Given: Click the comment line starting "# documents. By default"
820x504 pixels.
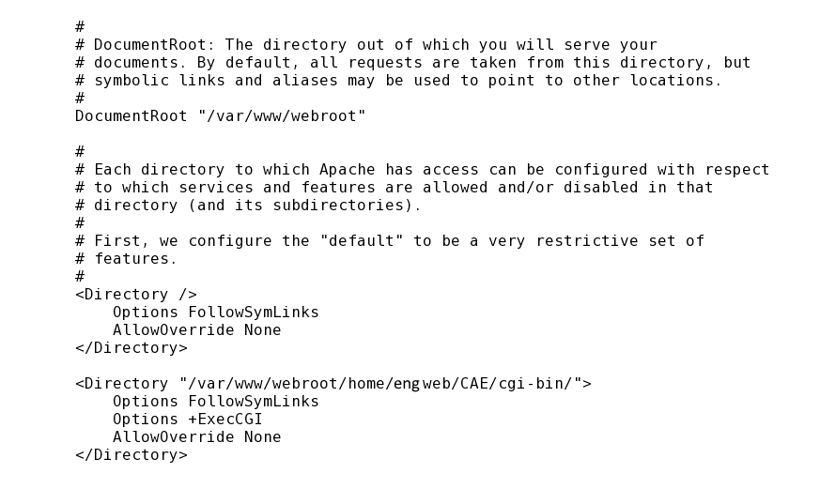Looking at the screenshot, I should [412, 62].
